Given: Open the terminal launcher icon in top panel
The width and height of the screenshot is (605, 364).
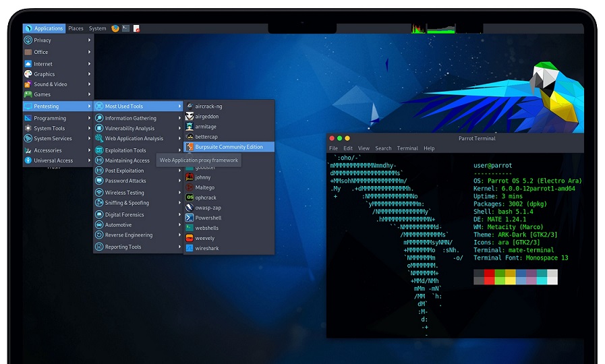Looking at the screenshot, I should [125, 28].
